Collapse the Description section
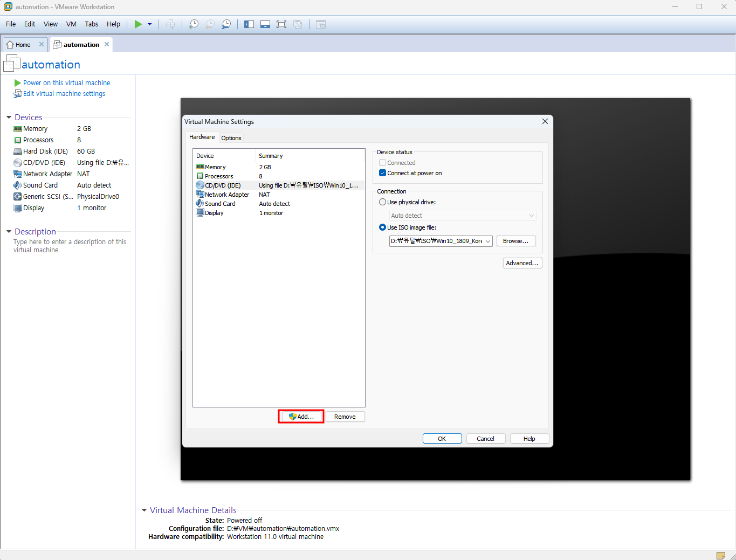The image size is (736, 560). tap(9, 232)
